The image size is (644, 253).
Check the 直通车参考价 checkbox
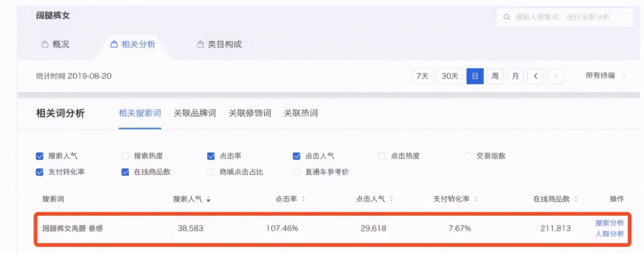[x=297, y=172]
